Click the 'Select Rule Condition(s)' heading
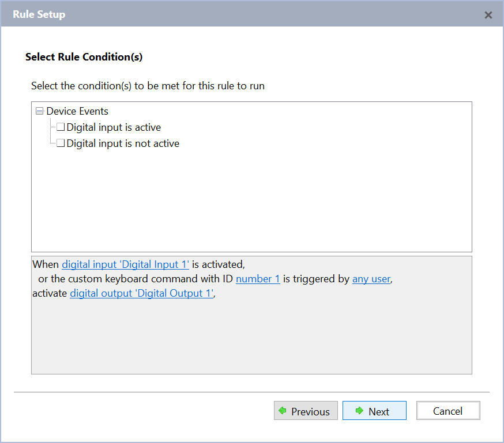 click(x=84, y=57)
